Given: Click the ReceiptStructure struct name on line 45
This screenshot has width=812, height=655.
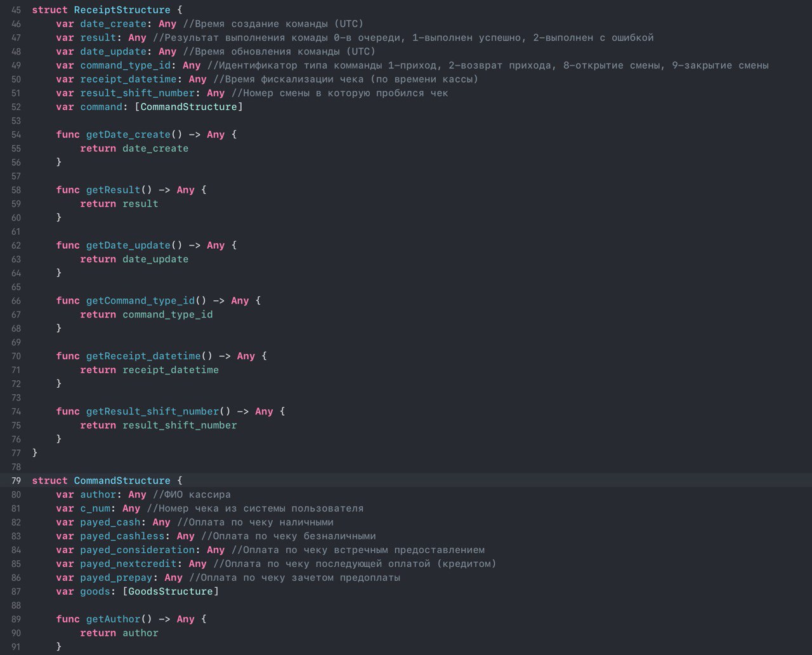Looking at the screenshot, I should [x=122, y=10].
